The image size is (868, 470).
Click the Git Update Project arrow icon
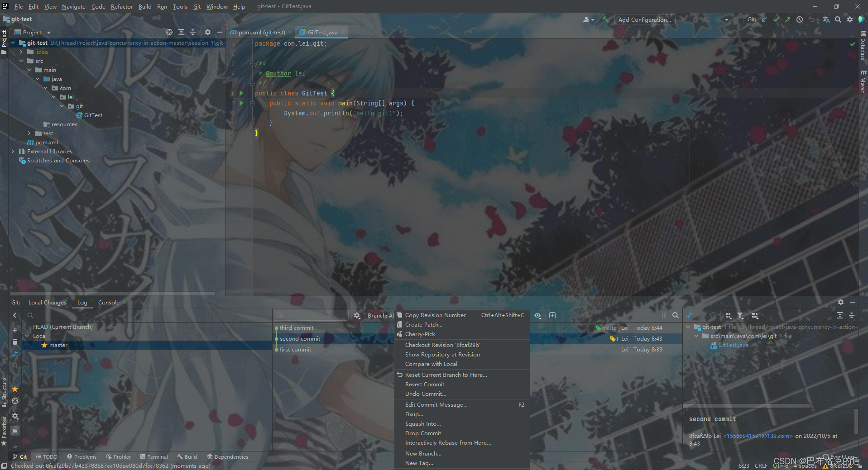pyautogui.click(x=765, y=19)
